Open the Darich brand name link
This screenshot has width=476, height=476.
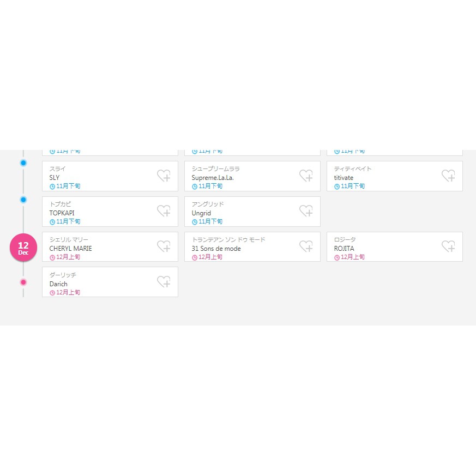click(58, 284)
